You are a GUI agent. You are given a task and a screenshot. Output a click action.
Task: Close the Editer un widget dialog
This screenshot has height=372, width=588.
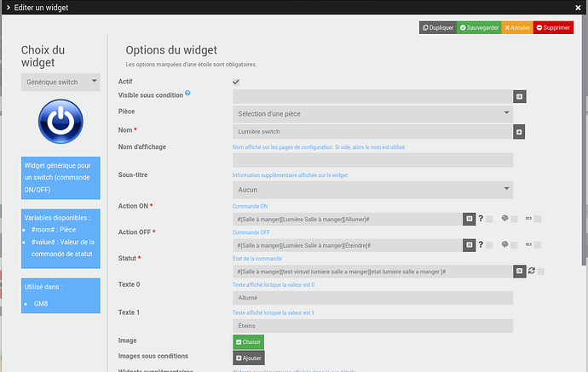tap(578, 8)
